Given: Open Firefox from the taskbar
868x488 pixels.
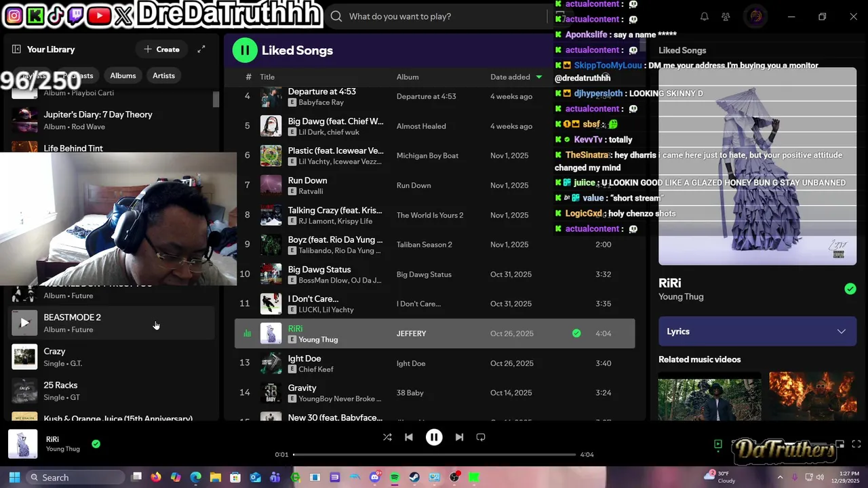Looking at the screenshot, I should tap(156, 477).
